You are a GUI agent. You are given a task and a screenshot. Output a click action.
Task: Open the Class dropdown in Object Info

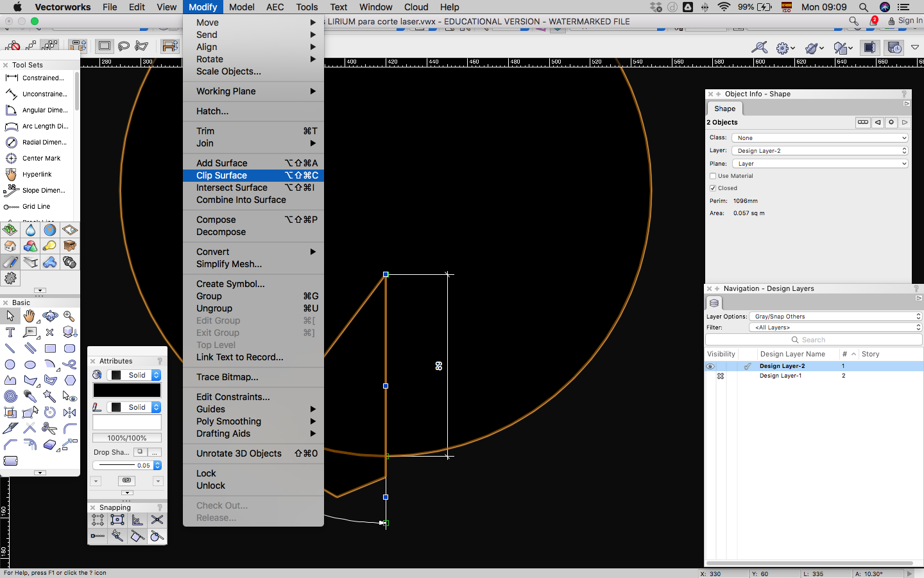pos(820,138)
